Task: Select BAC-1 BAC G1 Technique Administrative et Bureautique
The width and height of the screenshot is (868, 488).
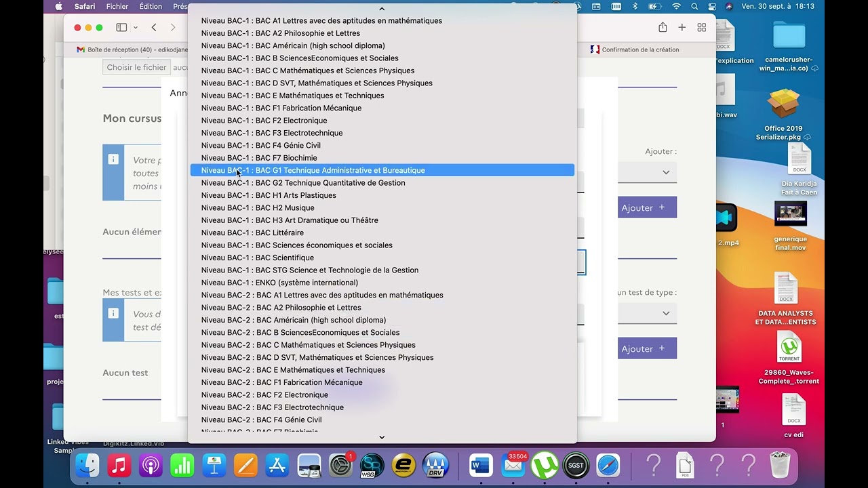Action: (382, 170)
